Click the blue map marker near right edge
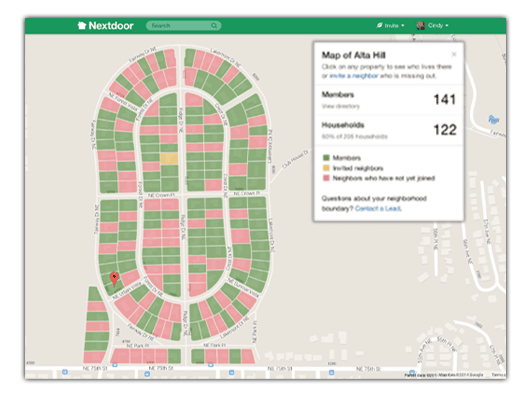The image size is (528, 395). click(493, 119)
